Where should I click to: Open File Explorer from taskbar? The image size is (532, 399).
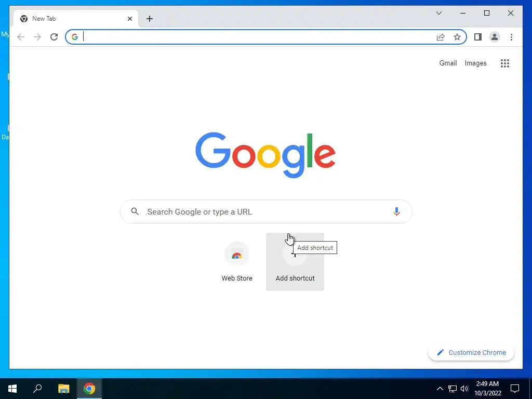[63, 389]
